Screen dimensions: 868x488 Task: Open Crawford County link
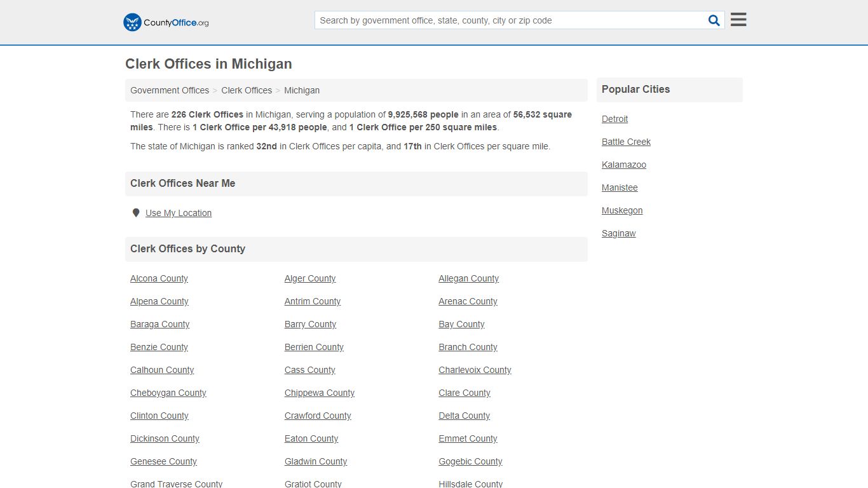(318, 416)
